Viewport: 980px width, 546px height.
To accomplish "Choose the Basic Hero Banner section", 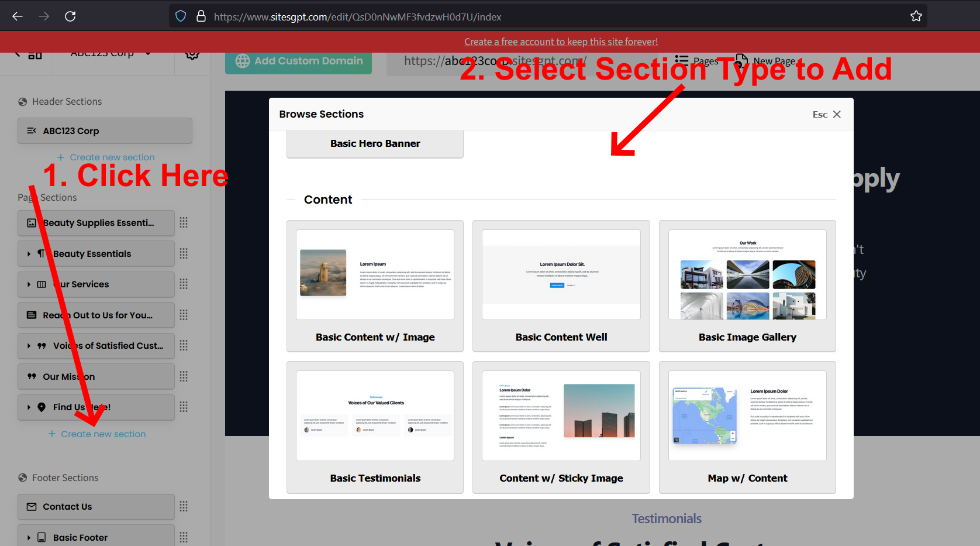I will coord(375,144).
